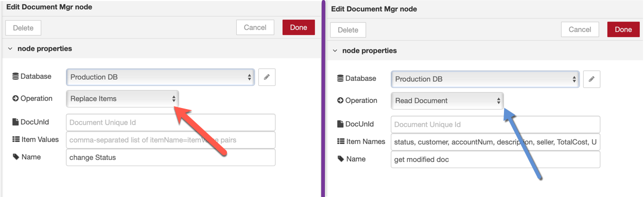Viewport: 644px width, 197px height.
Task: Click the pencil edit icon in right panel
Action: point(591,79)
